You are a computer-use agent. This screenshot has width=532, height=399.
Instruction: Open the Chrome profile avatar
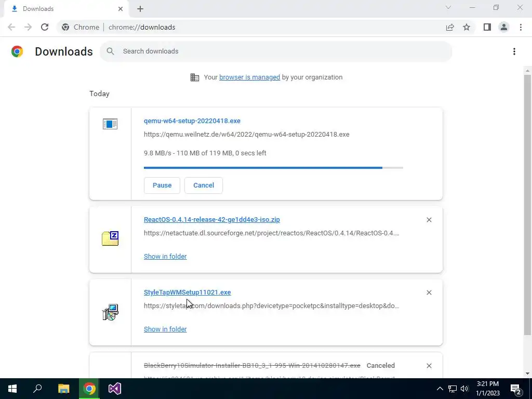504,27
